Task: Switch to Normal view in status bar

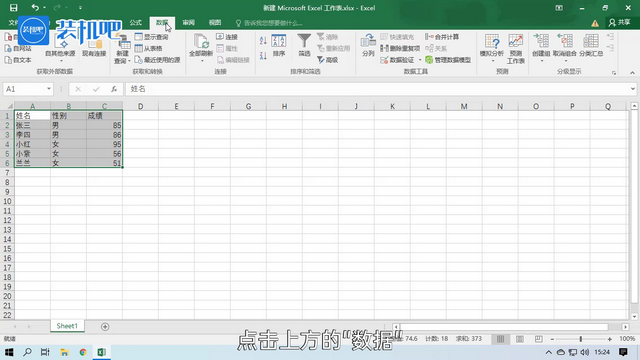Action: point(500,339)
